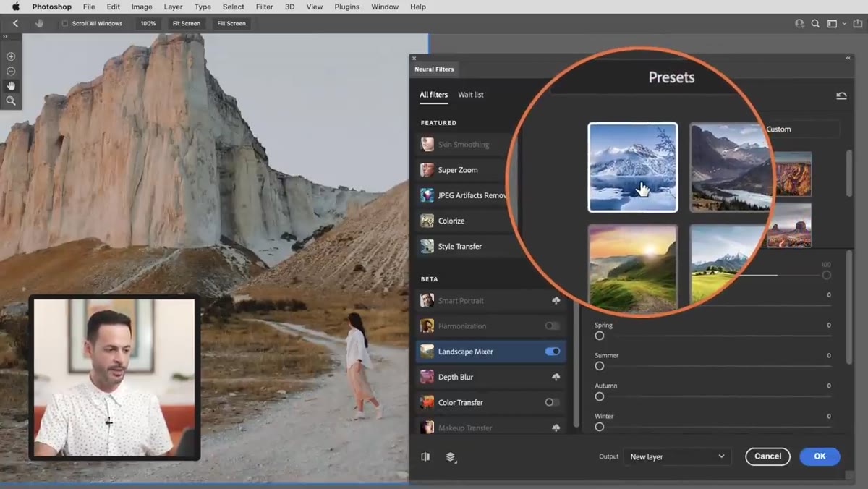Collapse Neural Filters panel with double arrows
This screenshot has width=868, height=489.
tap(848, 58)
